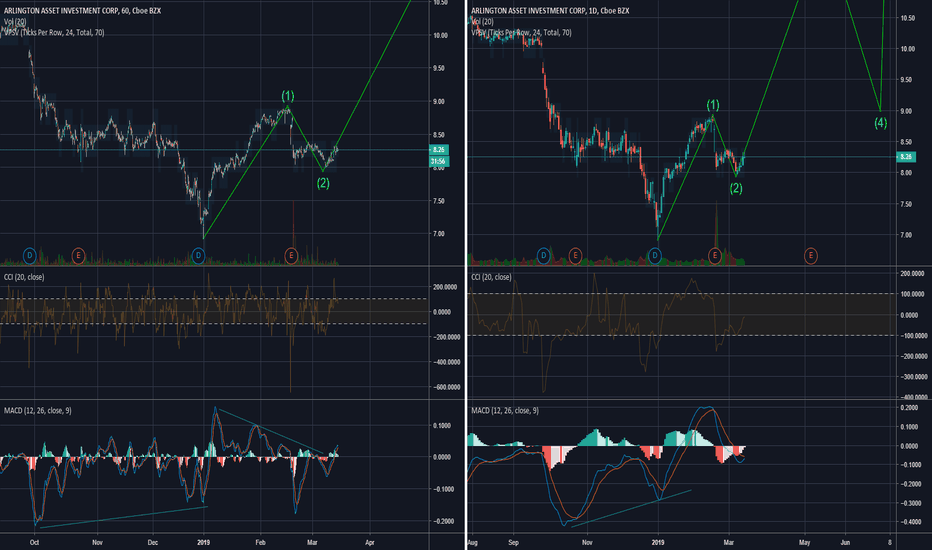Screen dimensions: 932x550
Task: Select the VPSV indicator legend on the 60-minute chart
Action: [54, 33]
